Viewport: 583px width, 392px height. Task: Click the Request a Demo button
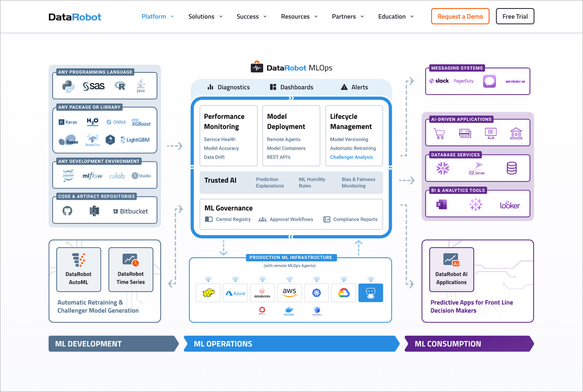tap(460, 16)
